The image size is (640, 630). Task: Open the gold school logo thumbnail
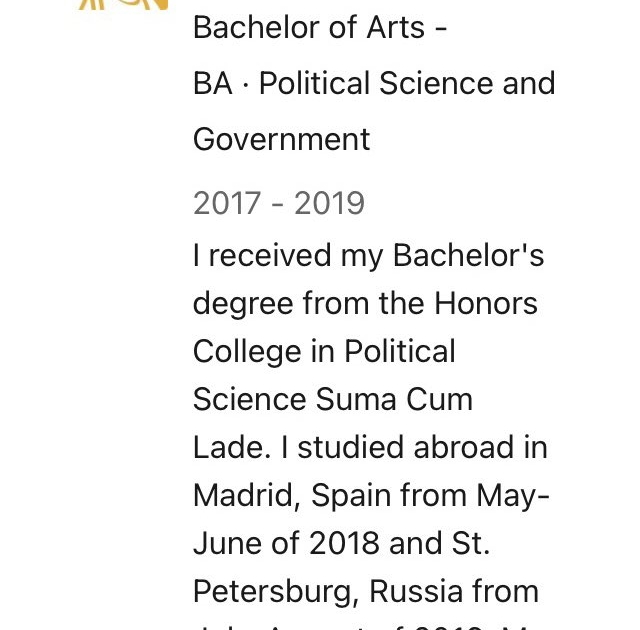123,4
